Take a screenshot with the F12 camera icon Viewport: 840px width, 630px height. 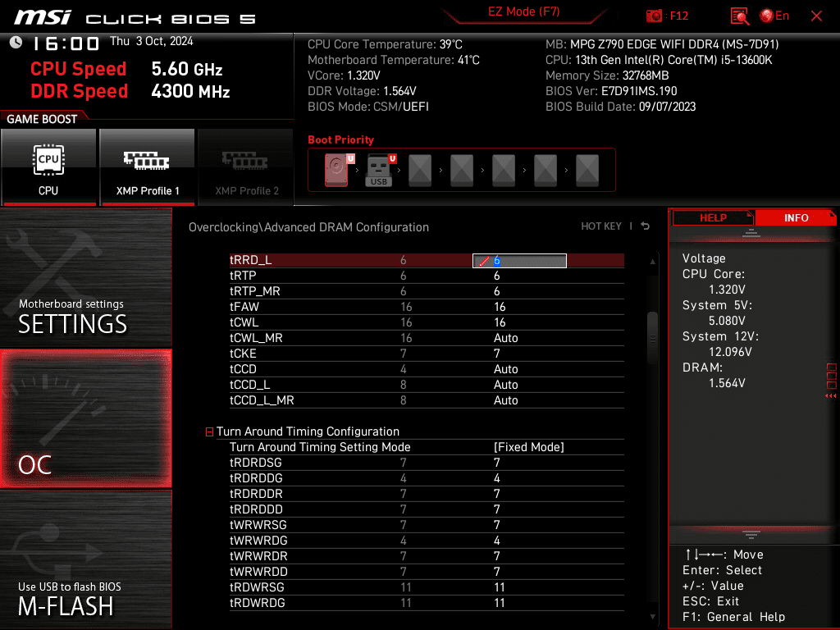(654, 16)
